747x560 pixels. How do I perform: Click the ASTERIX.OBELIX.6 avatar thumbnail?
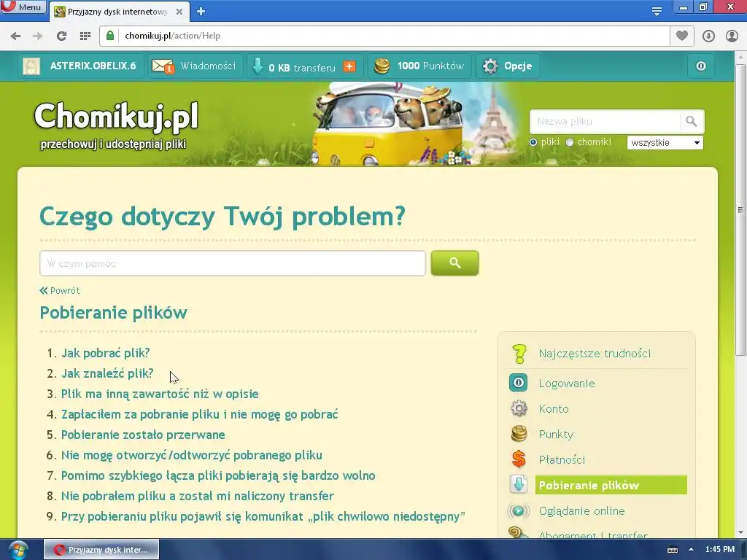(31, 66)
